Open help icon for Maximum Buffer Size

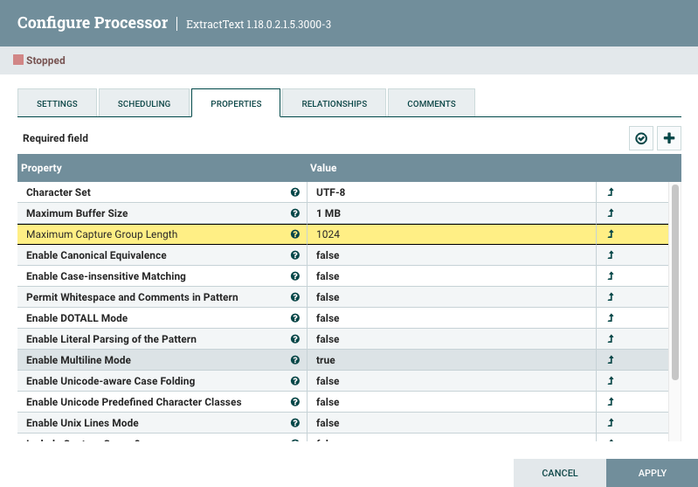point(295,213)
